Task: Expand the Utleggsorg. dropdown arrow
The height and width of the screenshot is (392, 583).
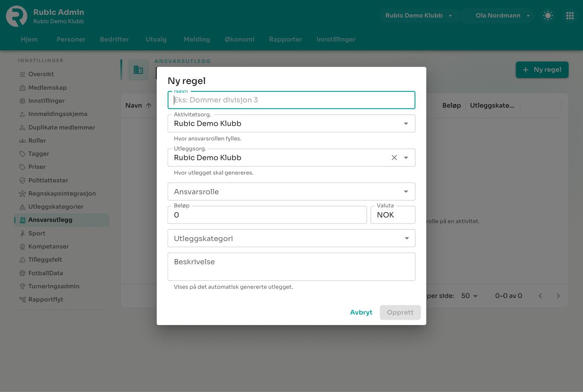Action: point(406,157)
